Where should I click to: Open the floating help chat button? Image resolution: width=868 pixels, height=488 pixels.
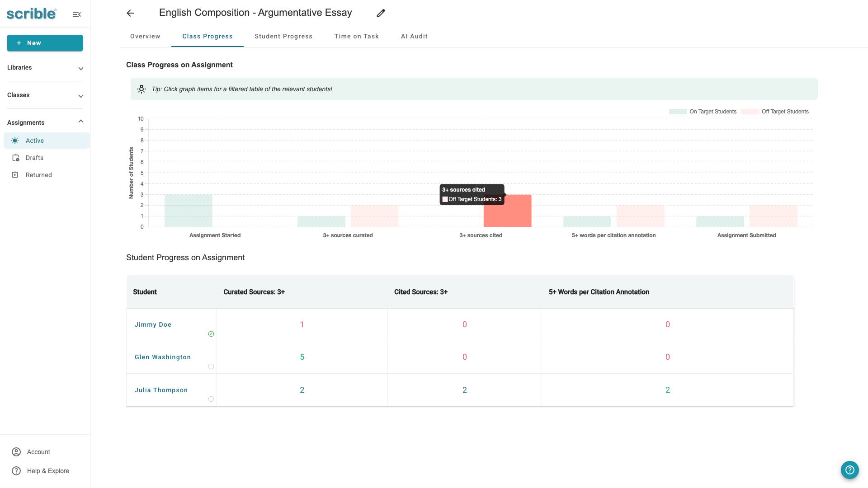tap(850, 470)
